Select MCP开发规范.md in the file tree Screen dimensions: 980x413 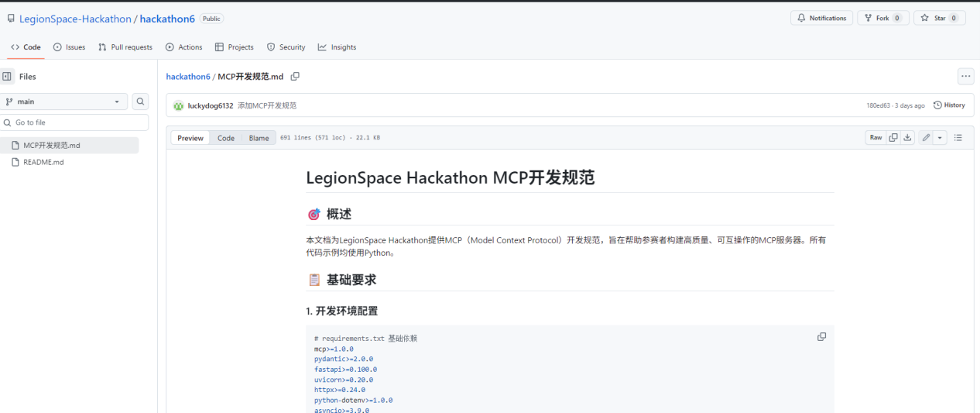pos(70,145)
